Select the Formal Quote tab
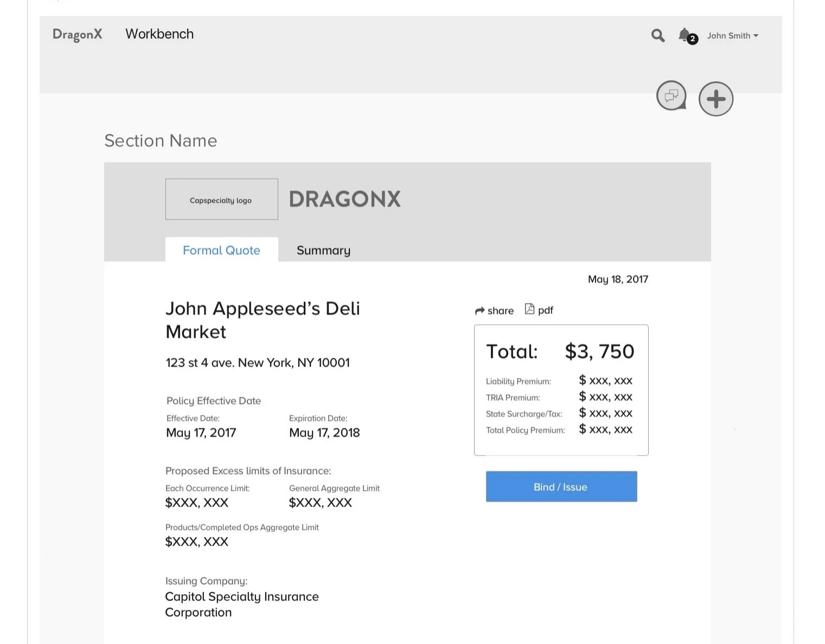This screenshot has width=825, height=644. tap(222, 250)
